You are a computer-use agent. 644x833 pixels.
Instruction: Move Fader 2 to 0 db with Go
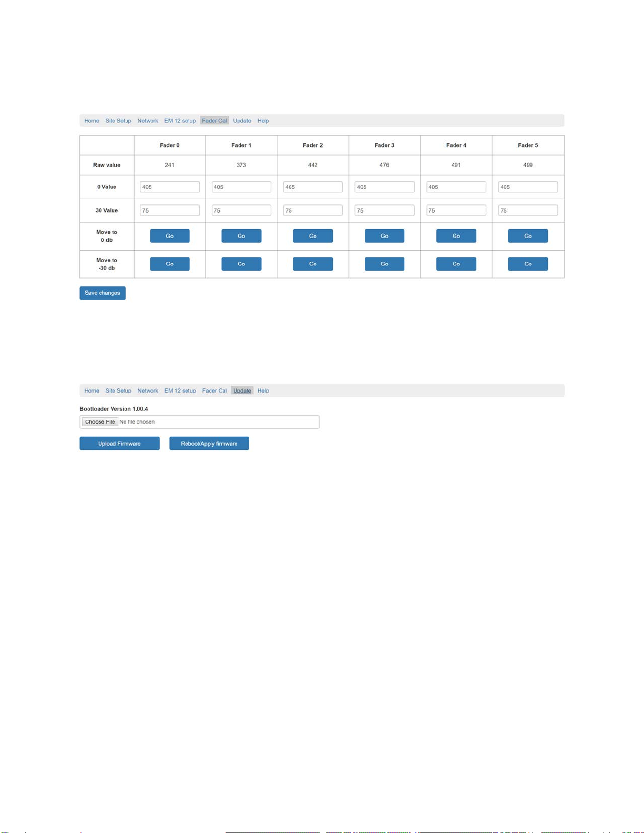pyautogui.click(x=313, y=236)
